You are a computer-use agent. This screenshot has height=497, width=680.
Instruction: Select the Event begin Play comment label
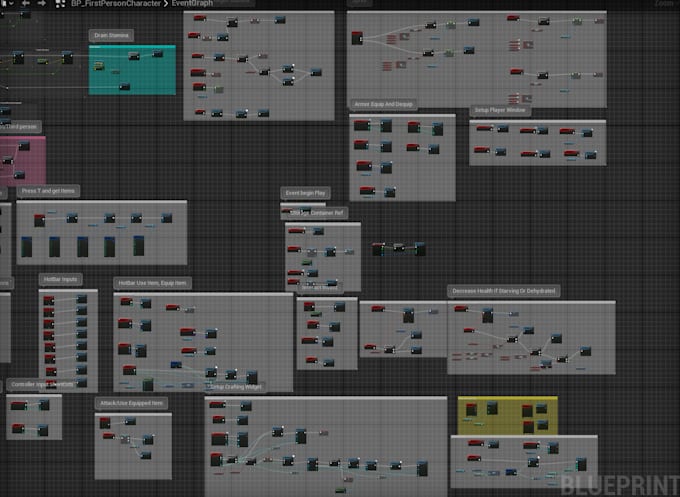pyautogui.click(x=305, y=193)
